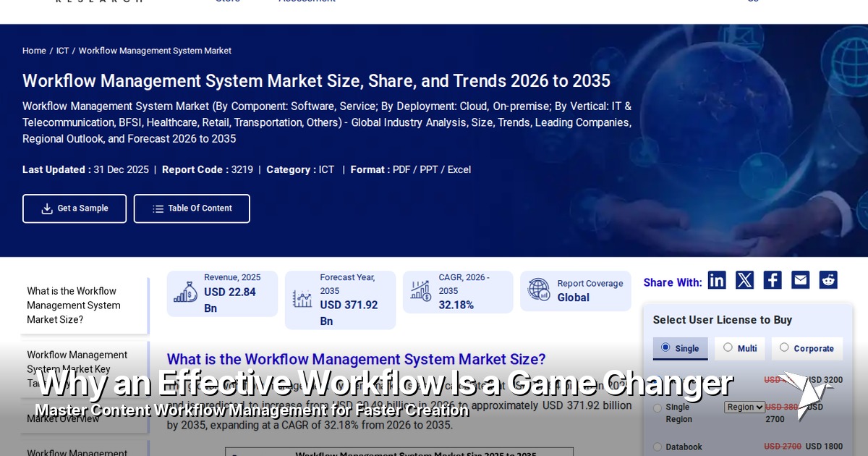This screenshot has width=868, height=456.
Task: Share report on X (Twitter)
Action: pyautogui.click(x=744, y=280)
